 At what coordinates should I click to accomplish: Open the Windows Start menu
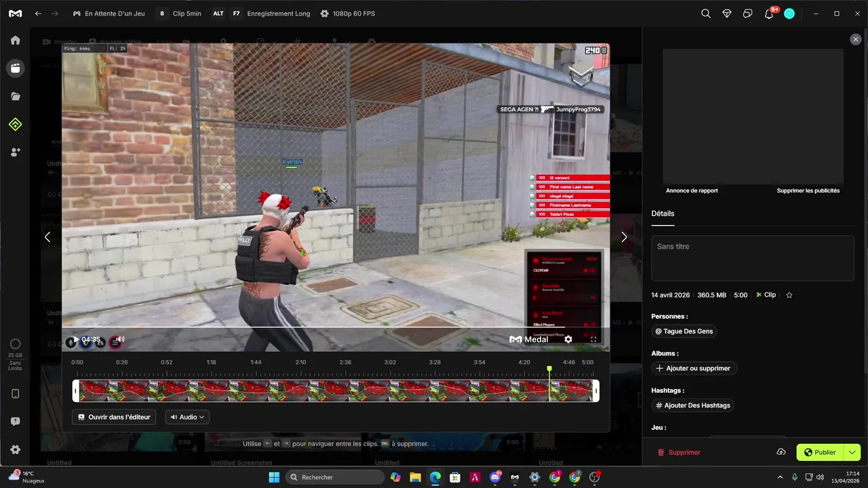[274, 477]
